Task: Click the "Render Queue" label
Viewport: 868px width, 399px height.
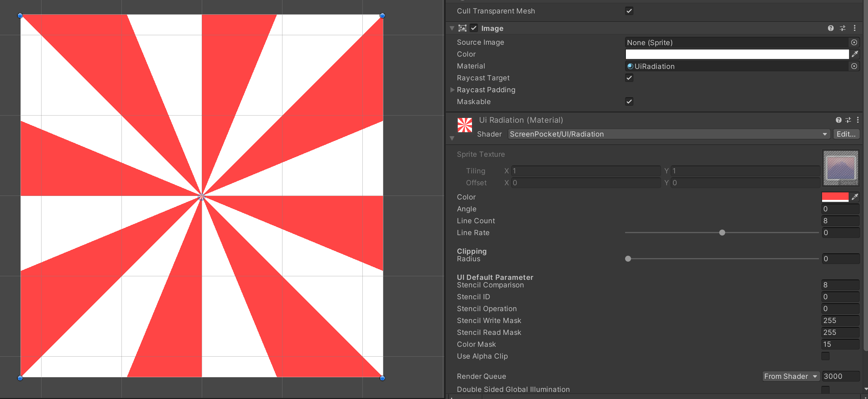Action: (x=481, y=376)
